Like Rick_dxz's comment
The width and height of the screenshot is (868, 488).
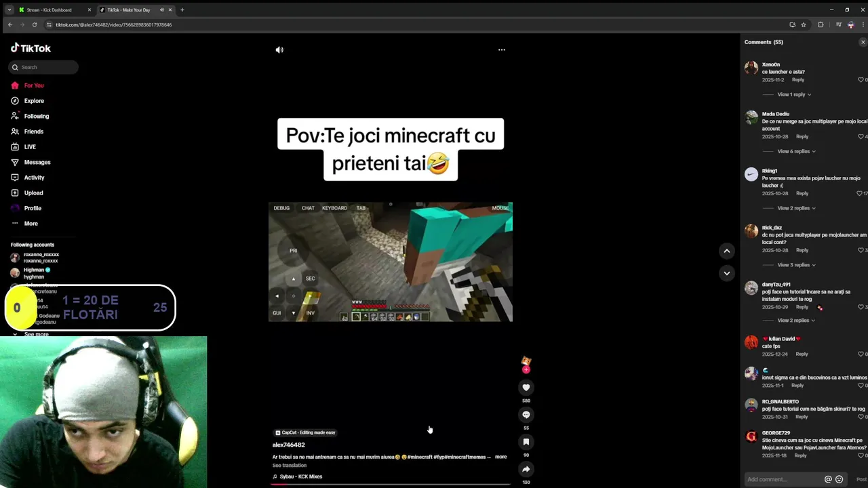861,250
